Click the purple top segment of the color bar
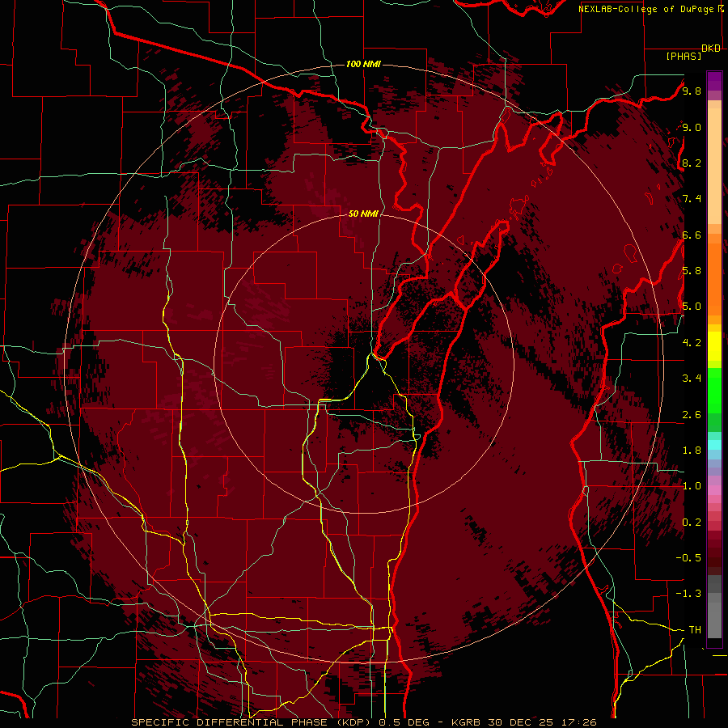 (714, 81)
